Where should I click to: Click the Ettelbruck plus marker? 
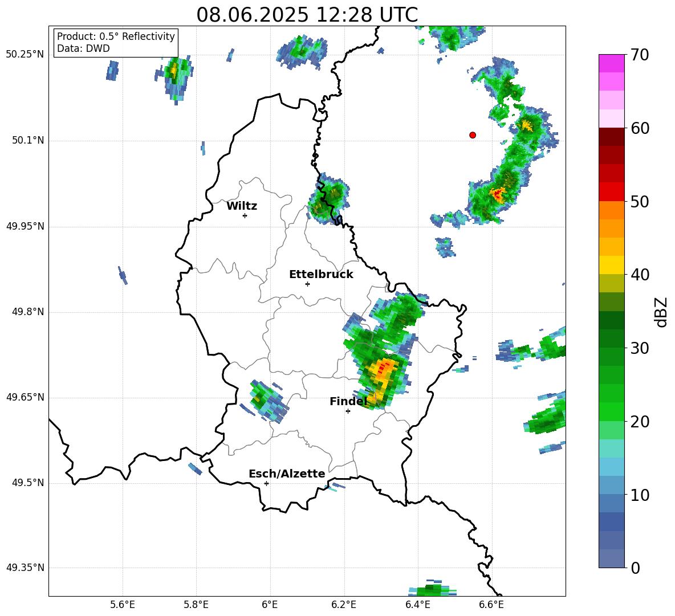pyautogui.click(x=307, y=284)
